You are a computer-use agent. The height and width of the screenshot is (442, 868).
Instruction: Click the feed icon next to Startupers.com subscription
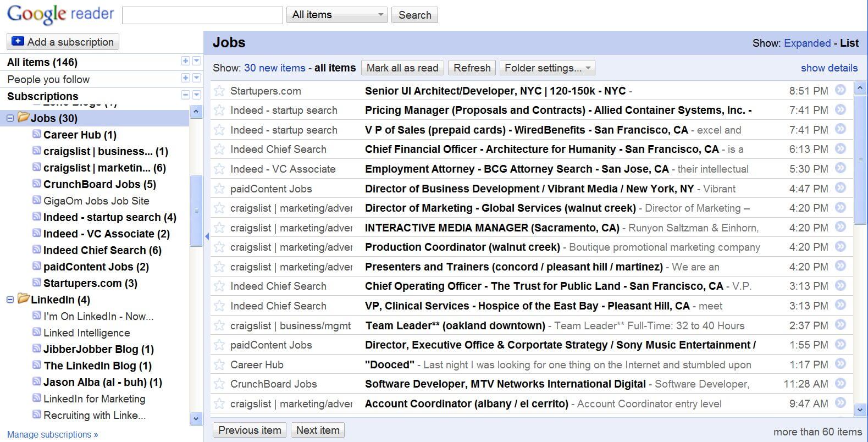point(37,283)
